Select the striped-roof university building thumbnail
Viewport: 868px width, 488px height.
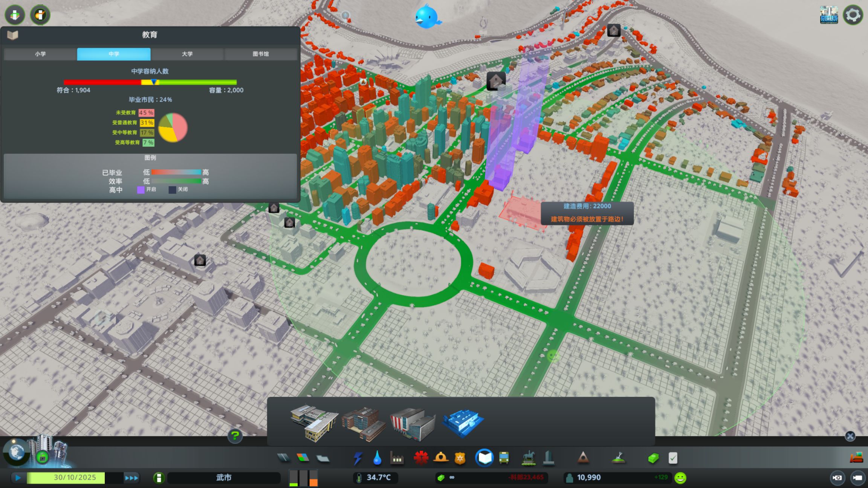pos(413,424)
